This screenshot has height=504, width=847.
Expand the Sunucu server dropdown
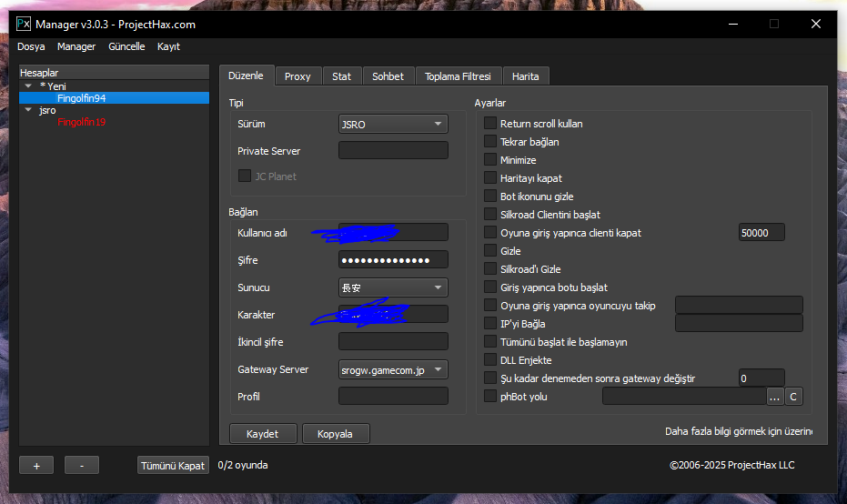click(x=393, y=287)
